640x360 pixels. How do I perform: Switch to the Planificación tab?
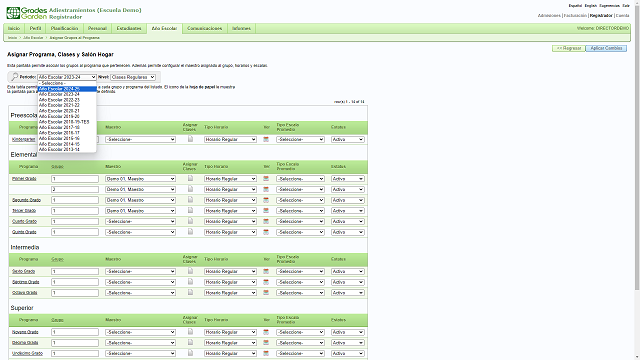64,29
